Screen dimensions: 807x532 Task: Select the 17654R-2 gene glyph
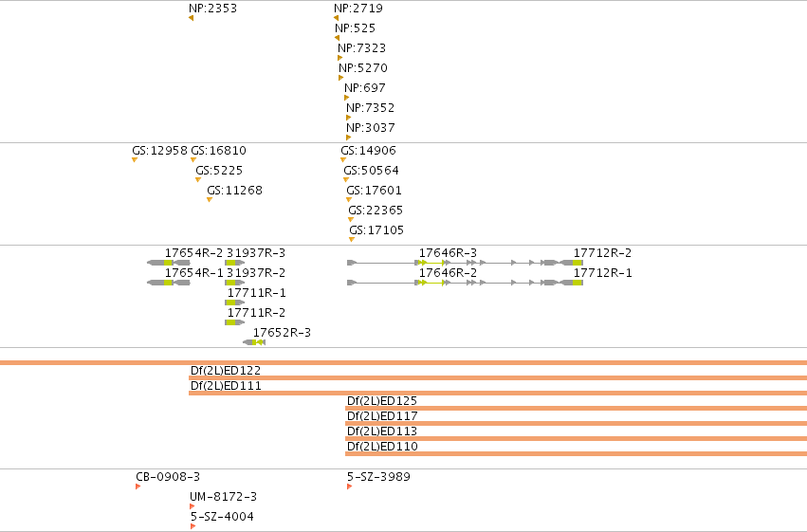[x=168, y=263]
